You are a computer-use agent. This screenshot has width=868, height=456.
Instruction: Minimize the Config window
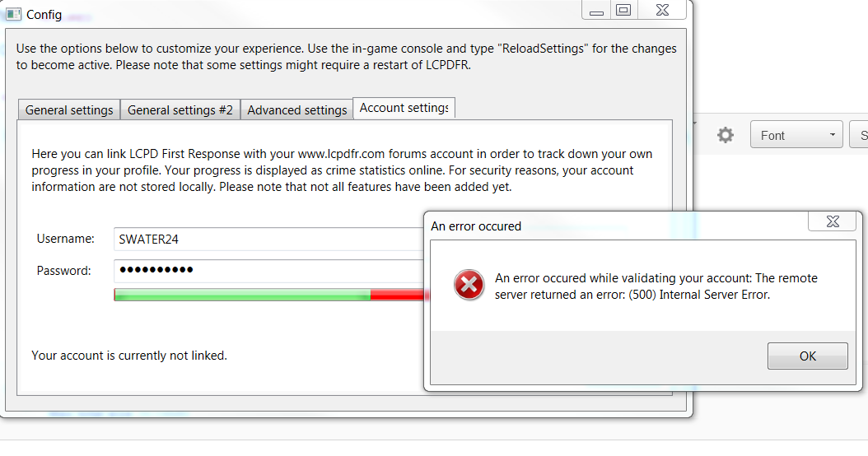[597, 11]
